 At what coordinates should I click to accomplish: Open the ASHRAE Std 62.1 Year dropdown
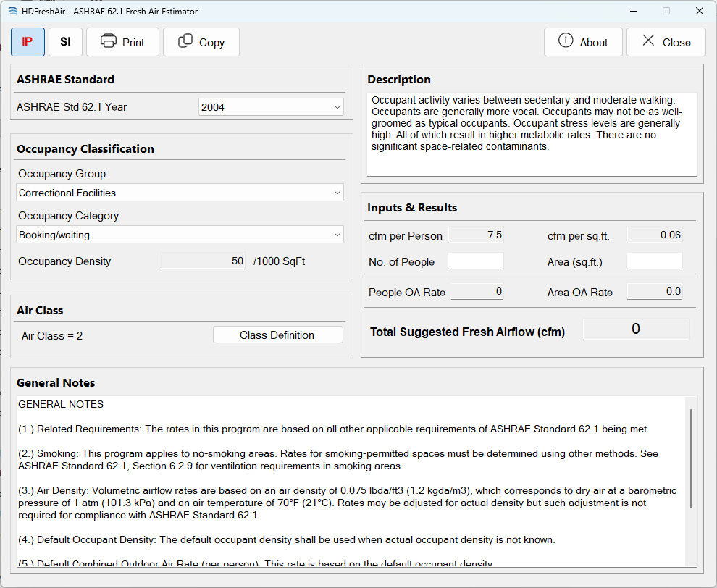pyautogui.click(x=271, y=107)
